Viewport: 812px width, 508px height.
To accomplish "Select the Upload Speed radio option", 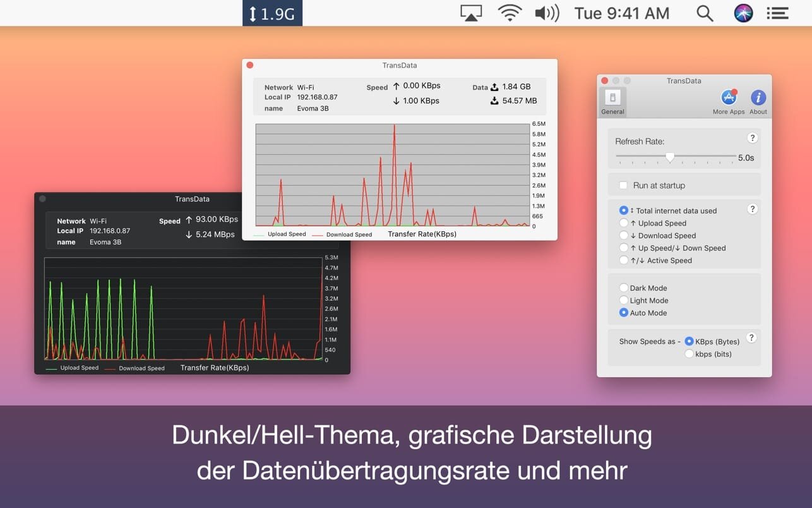I will tap(624, 223).
